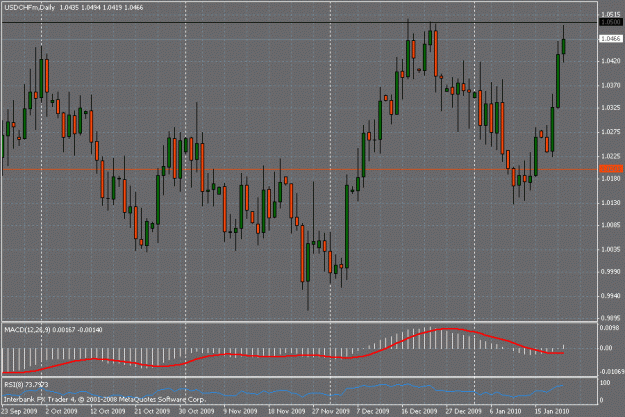Click the current price label 1.0466
The height and width of the screenshot is (417, 625).
pyautogui.click(x=611, y=39)
